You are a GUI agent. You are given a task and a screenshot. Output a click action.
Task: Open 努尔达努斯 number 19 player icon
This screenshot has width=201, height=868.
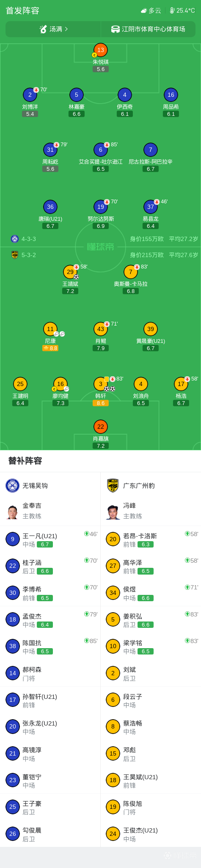101,207
